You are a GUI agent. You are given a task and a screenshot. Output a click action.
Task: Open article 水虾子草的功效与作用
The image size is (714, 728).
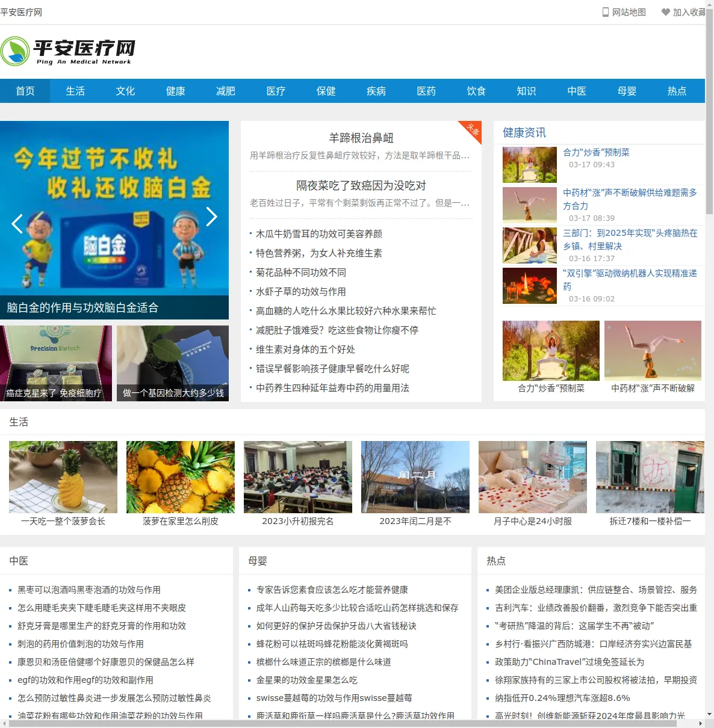(x=301, y=292)
